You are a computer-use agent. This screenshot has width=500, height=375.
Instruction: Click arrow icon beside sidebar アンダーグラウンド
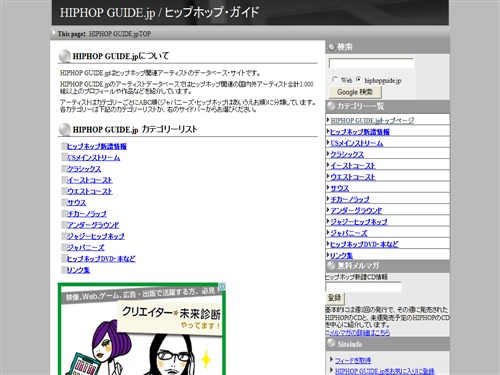click(x=328, y=210)
